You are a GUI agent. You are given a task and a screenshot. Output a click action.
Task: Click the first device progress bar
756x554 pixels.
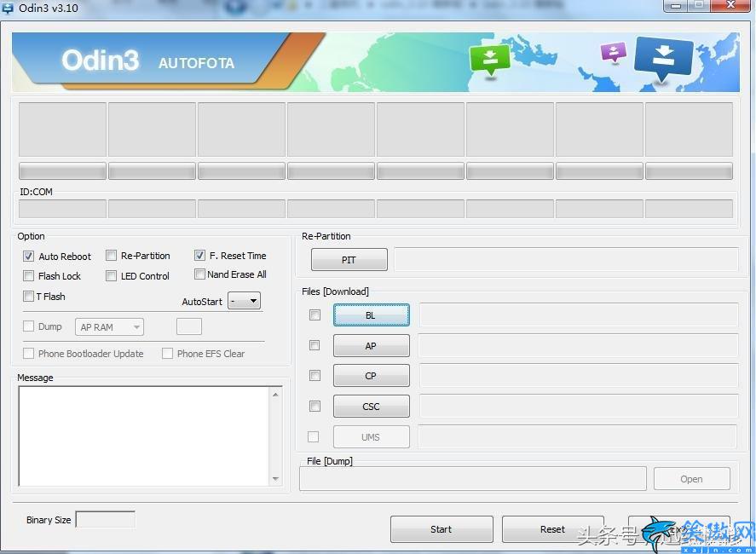(62, 170)
